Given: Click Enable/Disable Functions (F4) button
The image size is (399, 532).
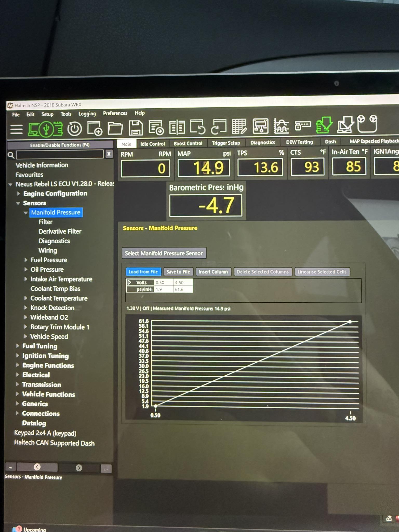Looking at the screenshot, I should 60,145.
